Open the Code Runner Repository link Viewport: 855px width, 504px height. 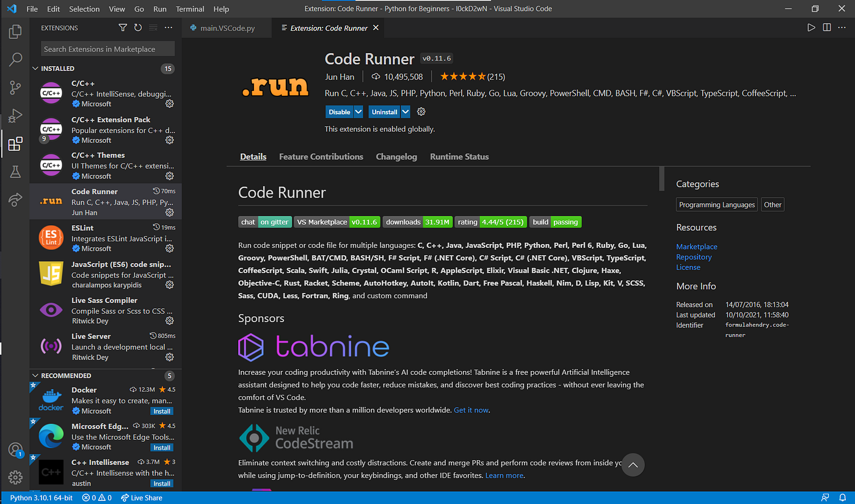694,257
